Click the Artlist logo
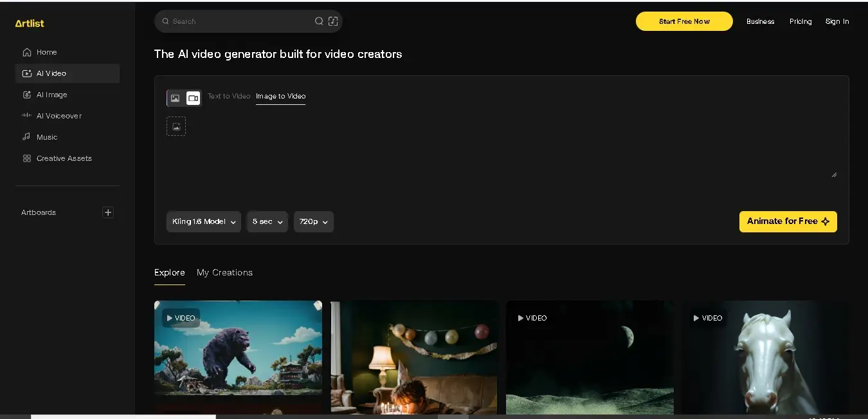The image size is (868, 419). click(30, 23)
